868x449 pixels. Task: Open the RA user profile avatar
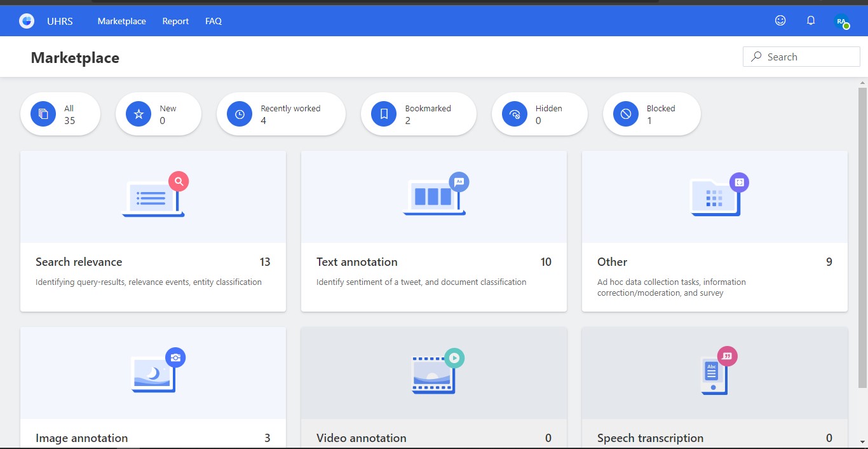click(x=841, y=21)
